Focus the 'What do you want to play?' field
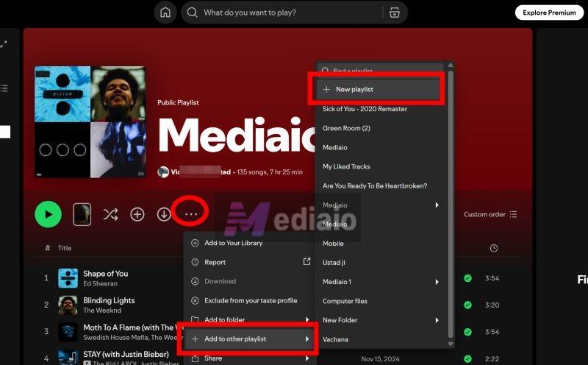 pos(295,13)
